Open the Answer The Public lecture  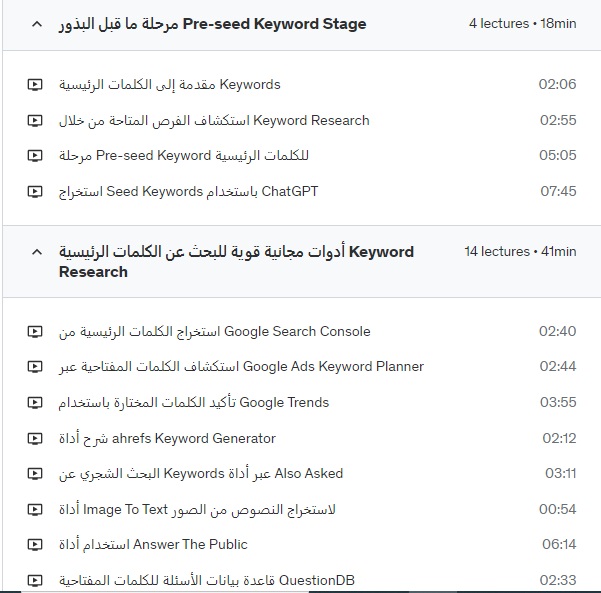click(153, 544)
